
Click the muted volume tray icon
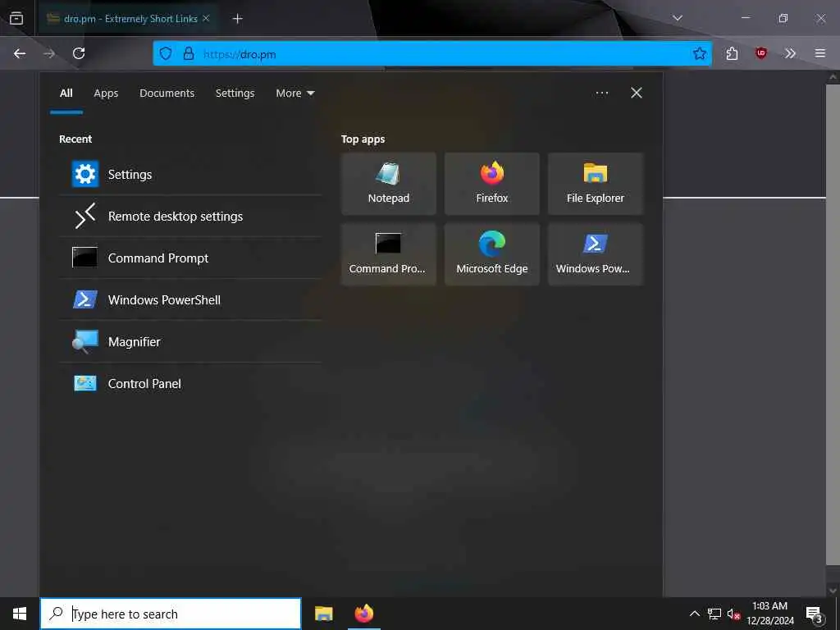(x=733, y=614)
